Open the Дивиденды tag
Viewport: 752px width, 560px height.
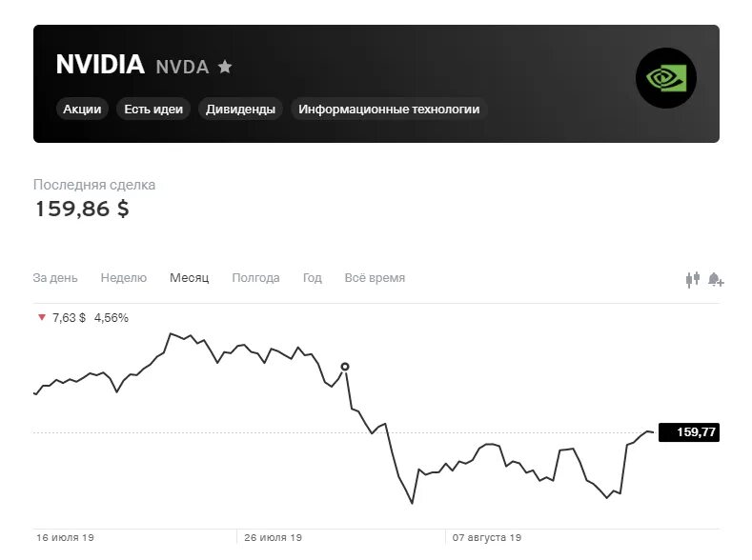point(240,110)
